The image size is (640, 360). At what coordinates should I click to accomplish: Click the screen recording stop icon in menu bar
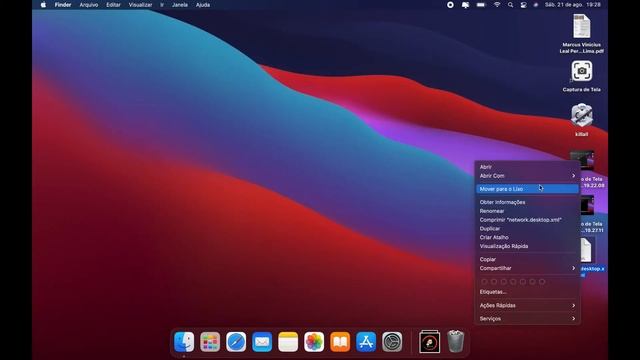tap(450, 5)
